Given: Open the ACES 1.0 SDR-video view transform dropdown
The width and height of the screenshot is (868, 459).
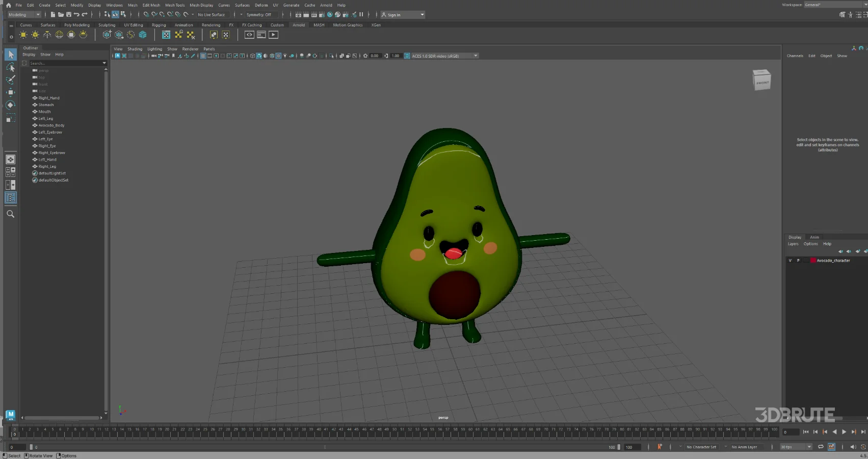Looking at the screenshot, I should pyautogui.click(x=444, y=56).
